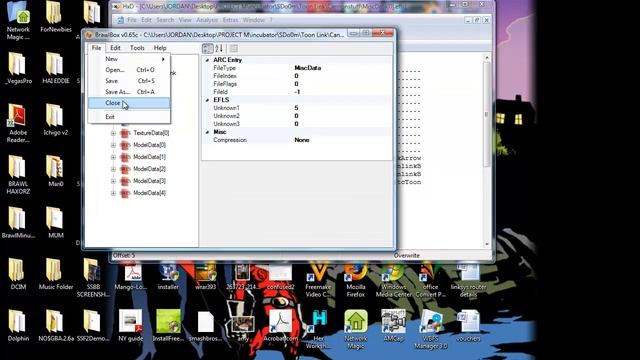Expand the ModelData[2] tree node
This screenshot has height=360, width=640.
(113, 169)
